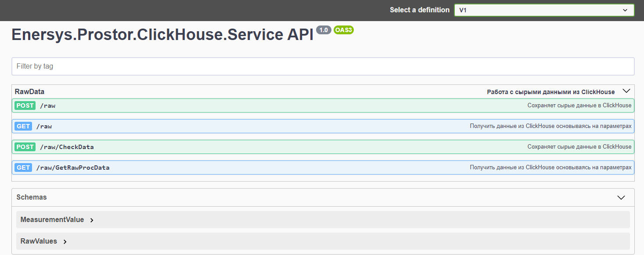Collapse the RawData section chevron

626,91
